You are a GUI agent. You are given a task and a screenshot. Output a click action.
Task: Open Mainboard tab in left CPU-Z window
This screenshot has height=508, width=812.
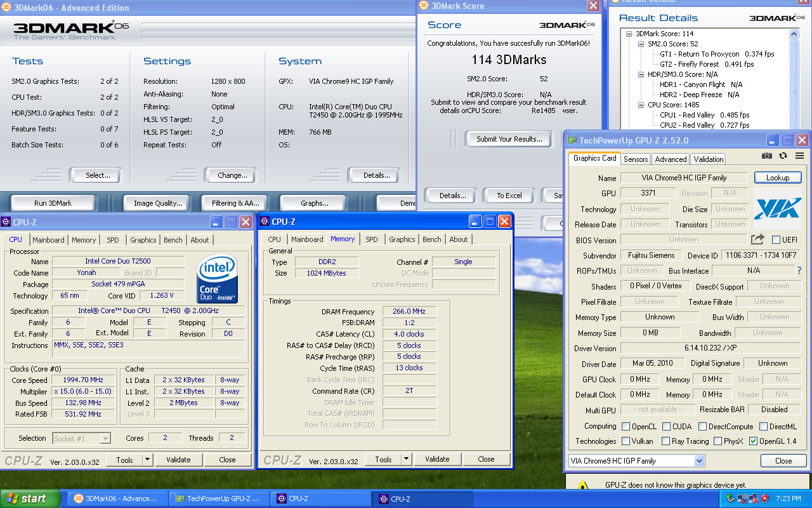[x=48, y=240]
